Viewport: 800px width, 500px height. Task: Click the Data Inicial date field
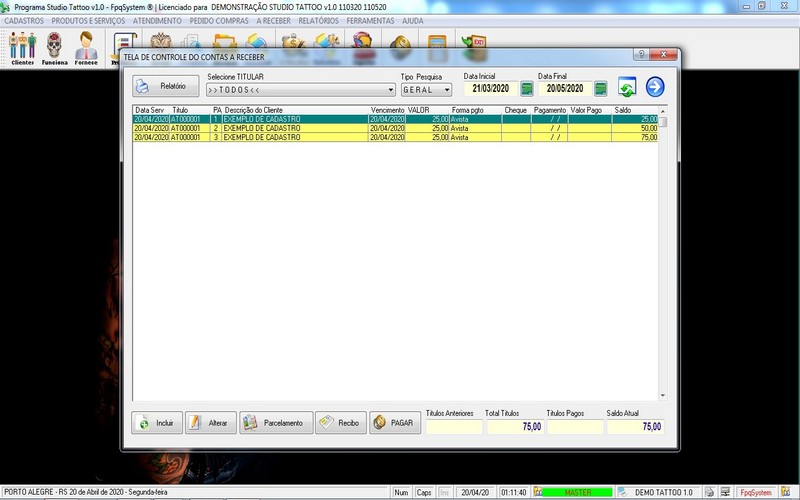(490, 89)
